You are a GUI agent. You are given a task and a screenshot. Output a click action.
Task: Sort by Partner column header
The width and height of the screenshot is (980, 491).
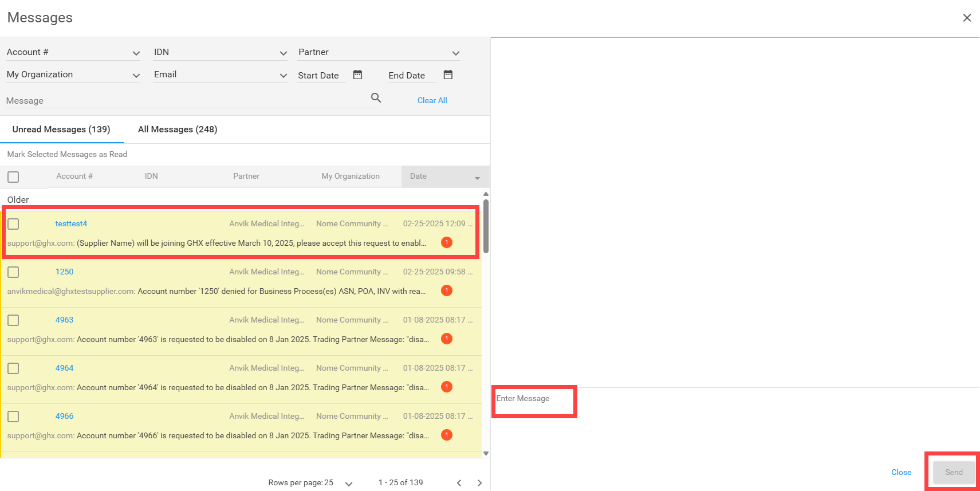click(x=246, y=176)
